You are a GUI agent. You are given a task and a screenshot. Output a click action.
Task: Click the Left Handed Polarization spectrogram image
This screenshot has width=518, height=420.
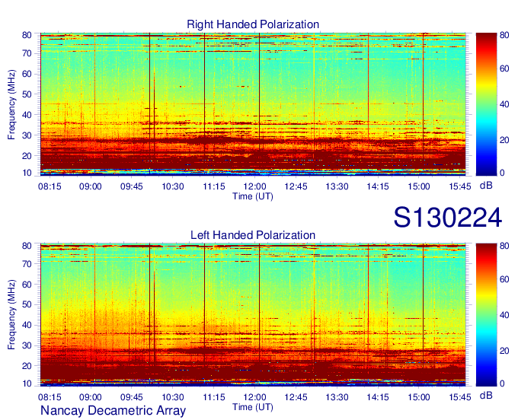click(253, 315)
